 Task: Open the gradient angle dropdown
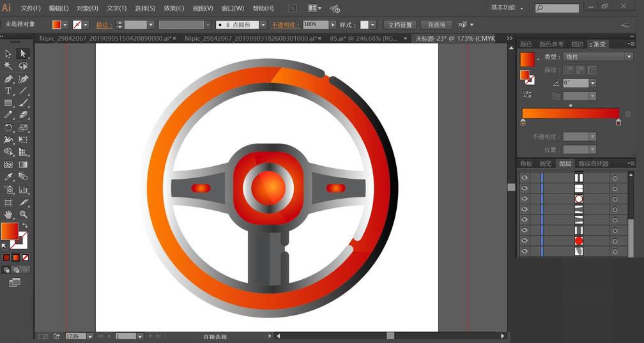click(592, 83)
